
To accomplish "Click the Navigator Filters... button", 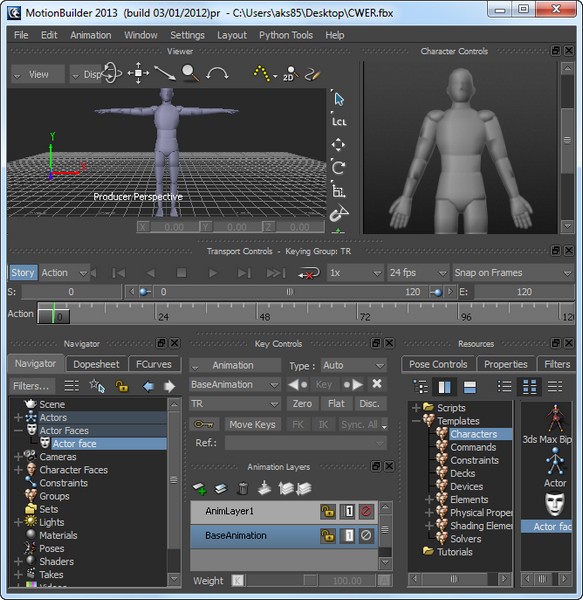I will (x=32, y=386).
